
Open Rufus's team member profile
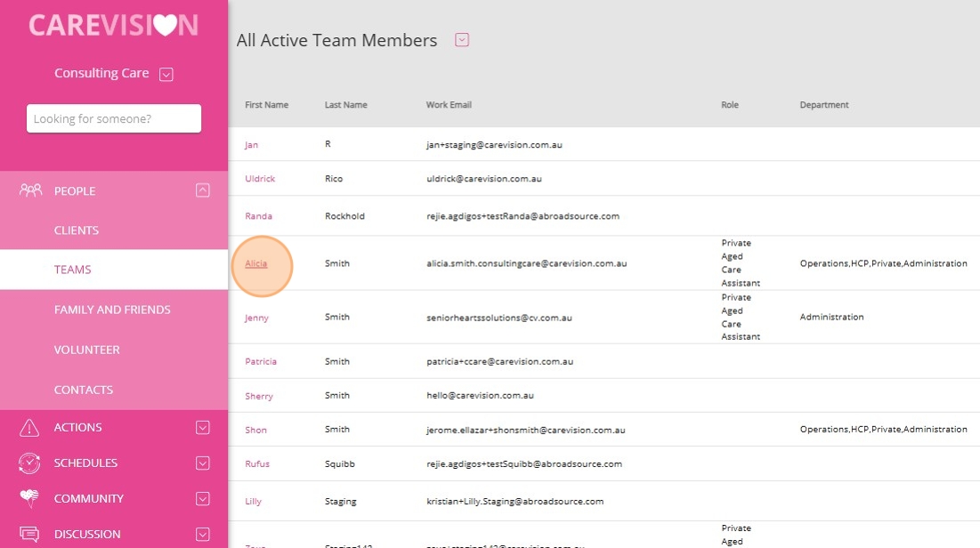point(257,463)
